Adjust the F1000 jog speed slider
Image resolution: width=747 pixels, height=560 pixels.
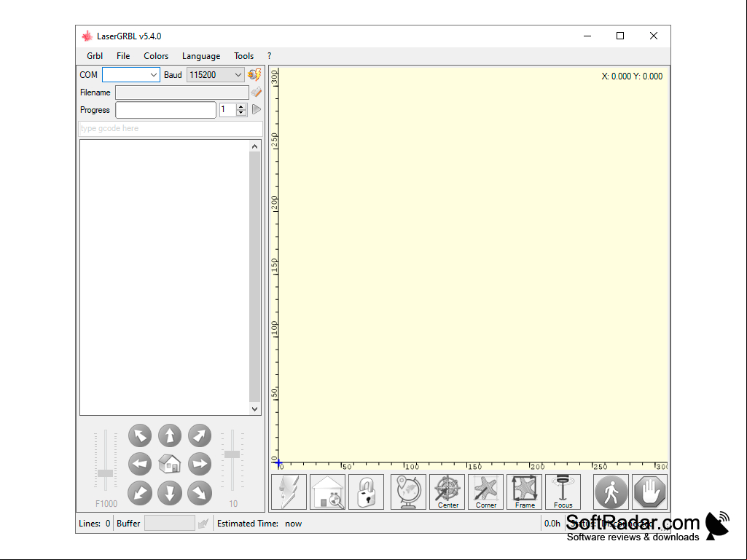(x=105, y=473)
